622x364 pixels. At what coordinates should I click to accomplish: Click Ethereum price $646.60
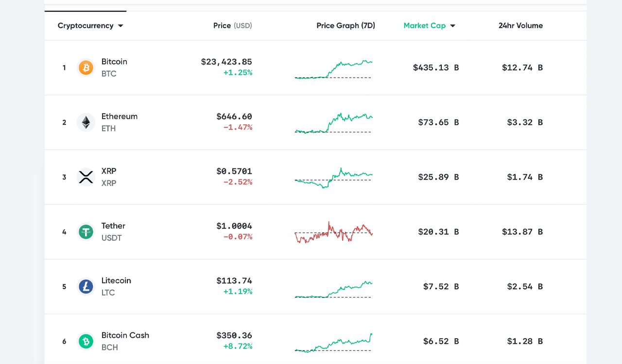[x=234, y=116]
